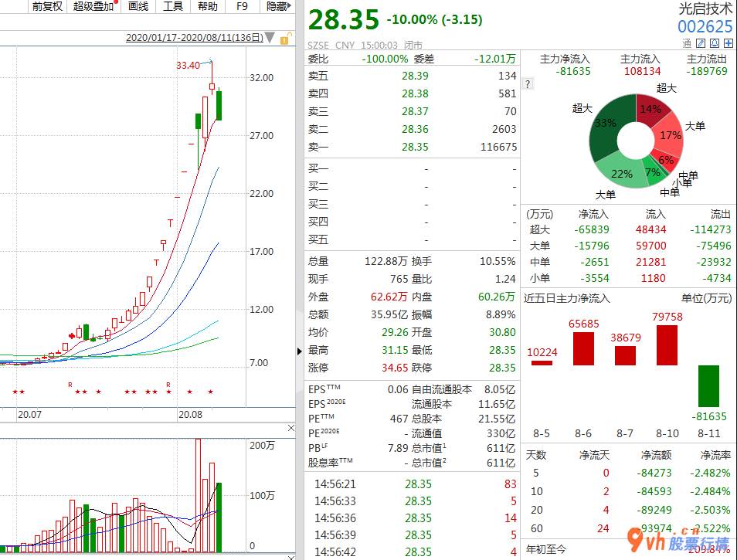737x560 pixels.
Task: Click the current price 28.35 headline
Action: click(x=344, y=20)
